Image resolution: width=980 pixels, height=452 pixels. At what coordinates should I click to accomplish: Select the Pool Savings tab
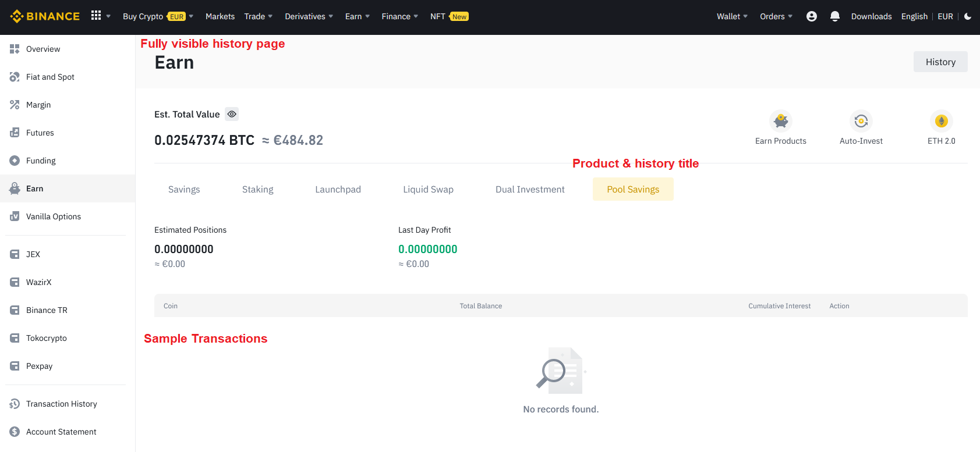click(633, 189)
